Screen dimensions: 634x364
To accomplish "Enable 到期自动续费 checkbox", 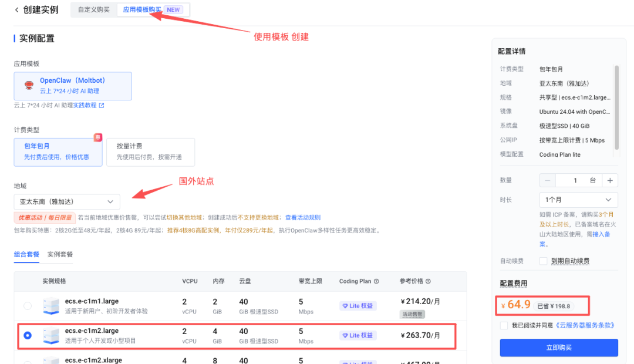I will (544, 261).
